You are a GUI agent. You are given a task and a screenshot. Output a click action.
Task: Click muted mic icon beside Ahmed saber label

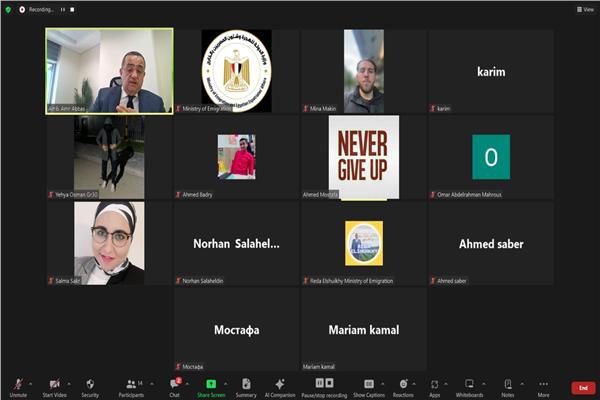(x=433, y=281)
